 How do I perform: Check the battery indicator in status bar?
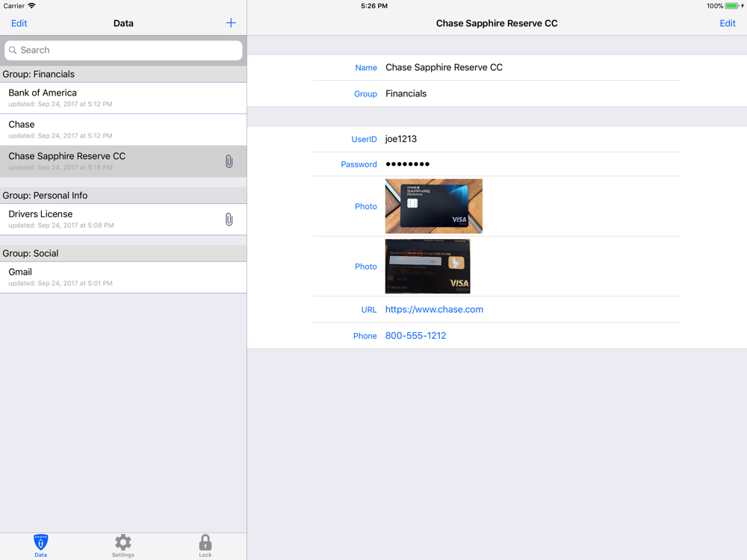(x=732, y=6)
